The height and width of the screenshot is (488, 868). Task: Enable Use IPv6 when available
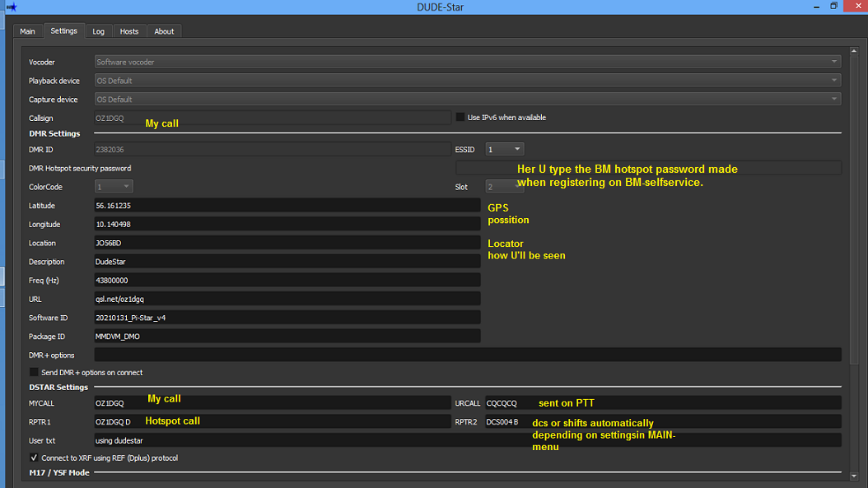(x=460, y=118)
